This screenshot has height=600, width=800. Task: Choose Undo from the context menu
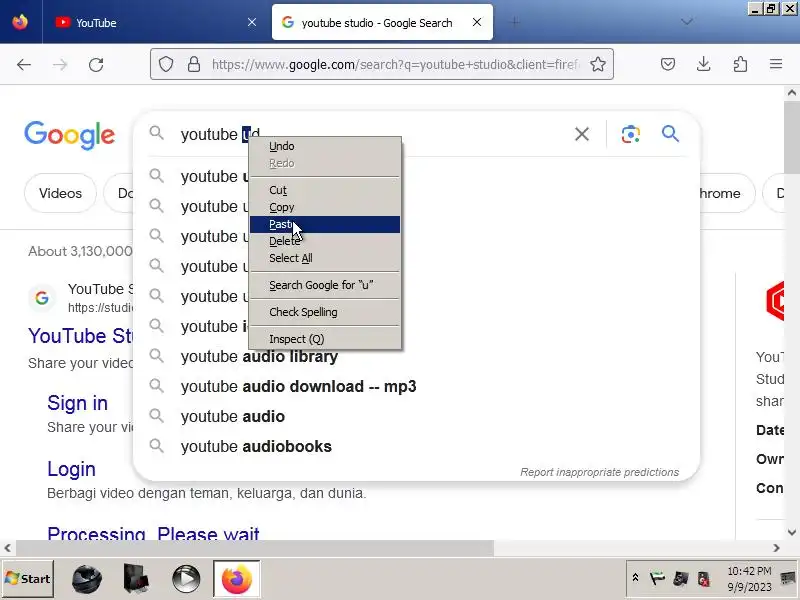[x=324, y=146]
